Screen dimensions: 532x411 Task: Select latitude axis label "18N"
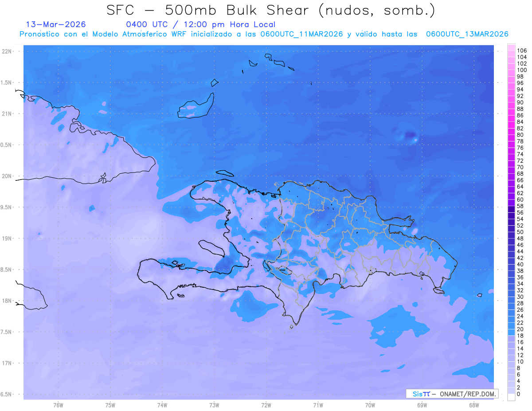8,301
